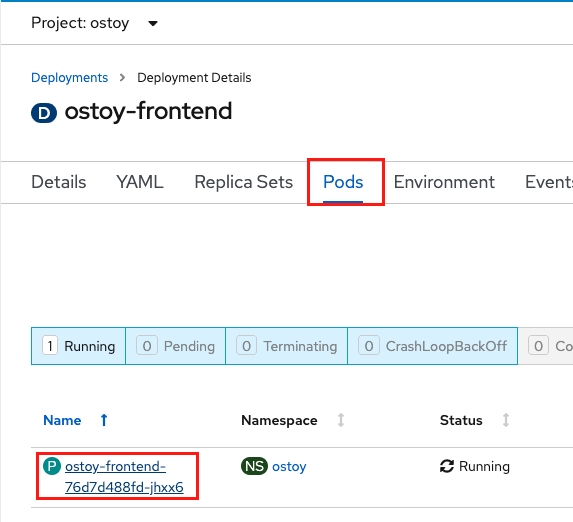Toggle the CrashLoopBackOff filter
Screen dimensions: 573x522
click(x=433, y=346)
